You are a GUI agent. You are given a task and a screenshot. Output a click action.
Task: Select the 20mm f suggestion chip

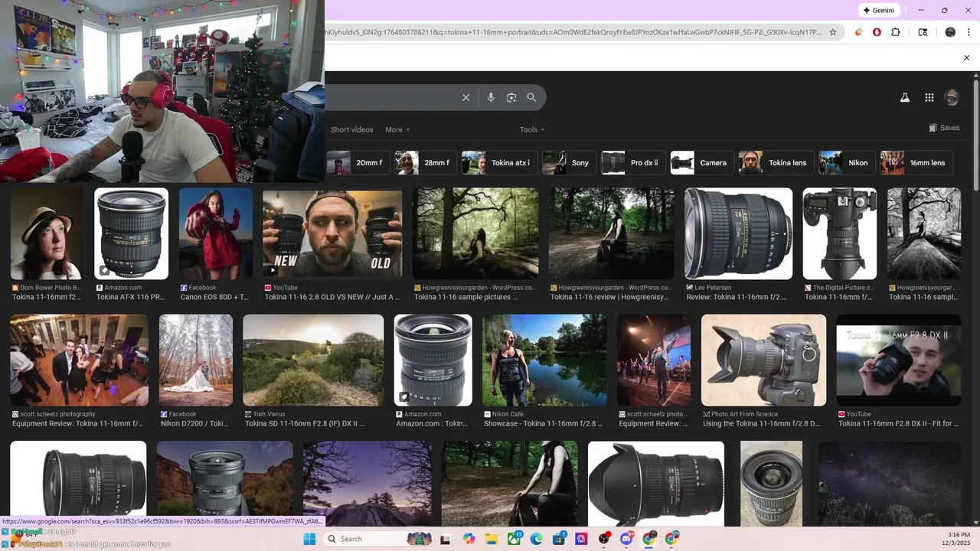point(357,163)
